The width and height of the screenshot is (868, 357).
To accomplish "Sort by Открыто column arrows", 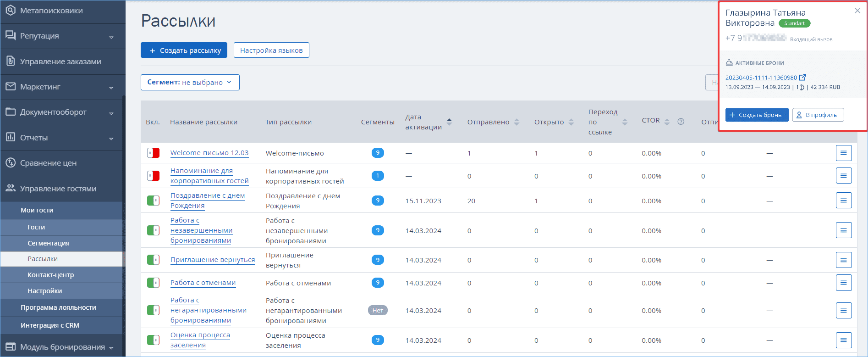I will (x=571, y=122).
